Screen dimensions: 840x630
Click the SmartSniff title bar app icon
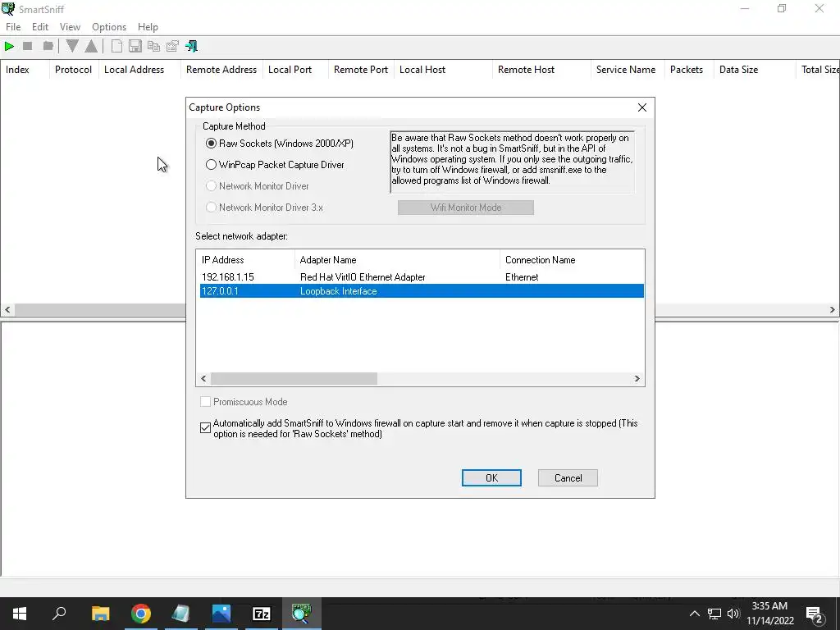point(8,8)
